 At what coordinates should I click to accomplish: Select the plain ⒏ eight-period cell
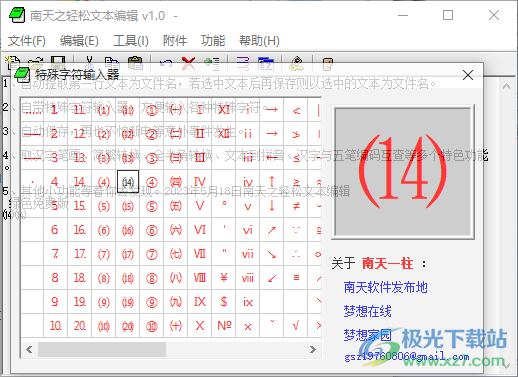pyautogui.click(x=56, y=278)
